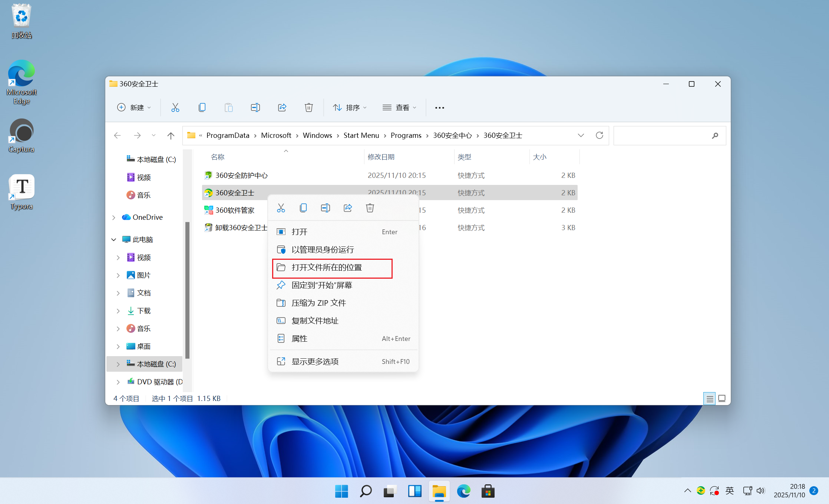Open the 查看 view dropdown

click(400, 107)
